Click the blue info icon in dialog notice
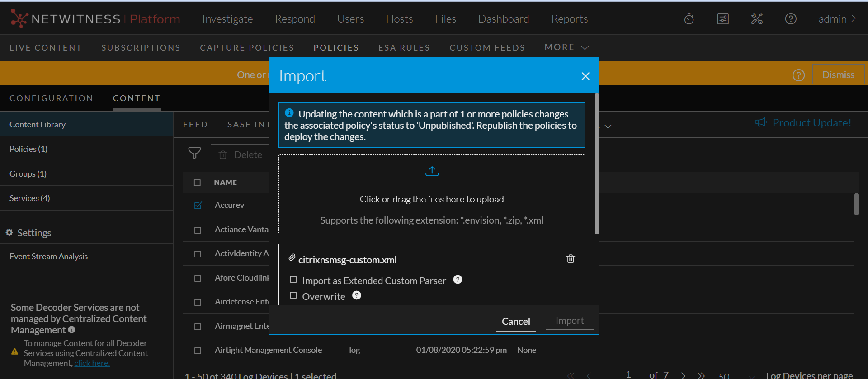 point(289,113)
